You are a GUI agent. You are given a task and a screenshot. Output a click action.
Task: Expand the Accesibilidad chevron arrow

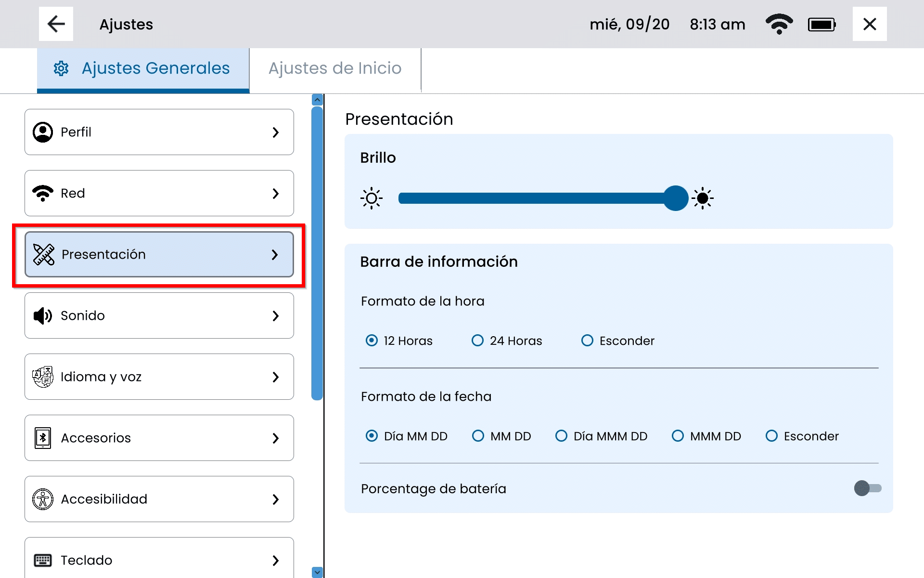[x=275, y=499]
